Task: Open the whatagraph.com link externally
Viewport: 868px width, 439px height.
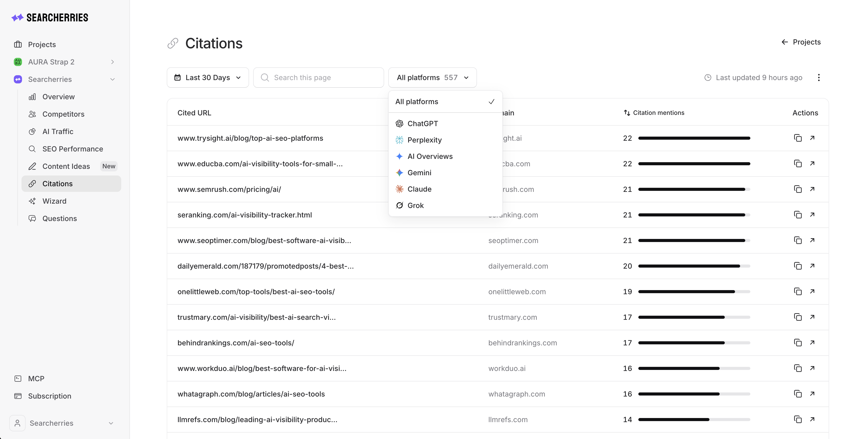Action: pos(813,394)
